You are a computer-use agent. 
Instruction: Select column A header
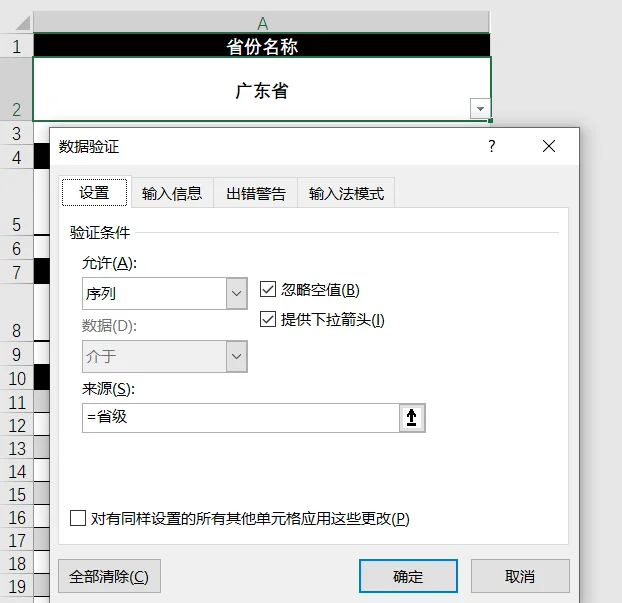pyautogui.click(x=262, y=23)
